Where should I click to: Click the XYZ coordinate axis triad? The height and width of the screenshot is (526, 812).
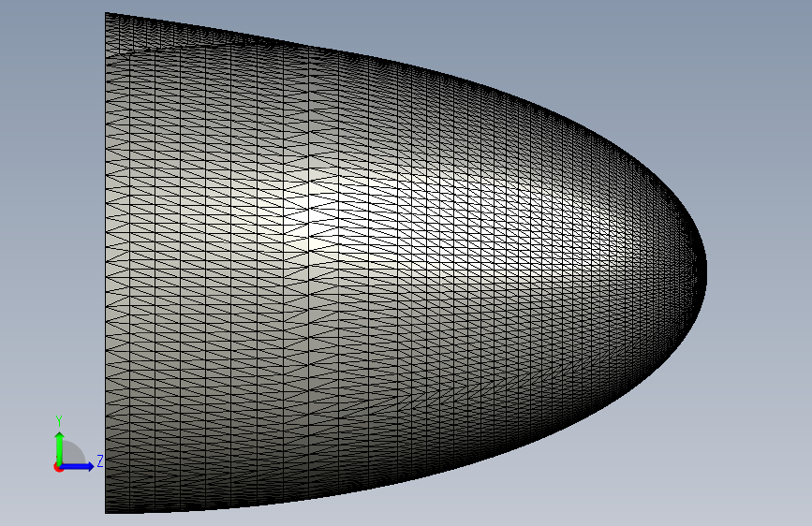[x=78, y=445]
